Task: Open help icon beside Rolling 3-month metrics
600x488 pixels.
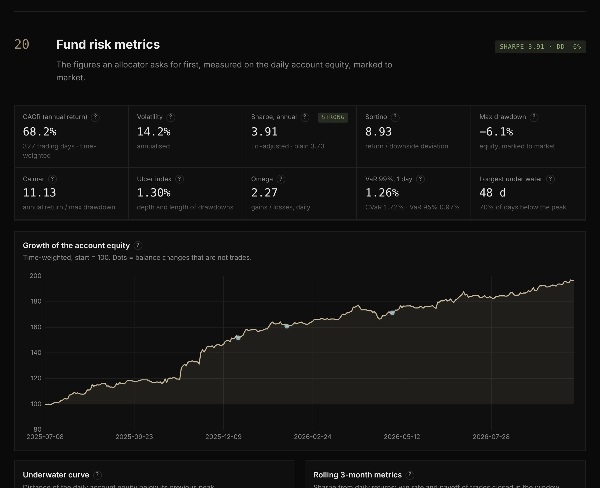Action: coord(410,475)
